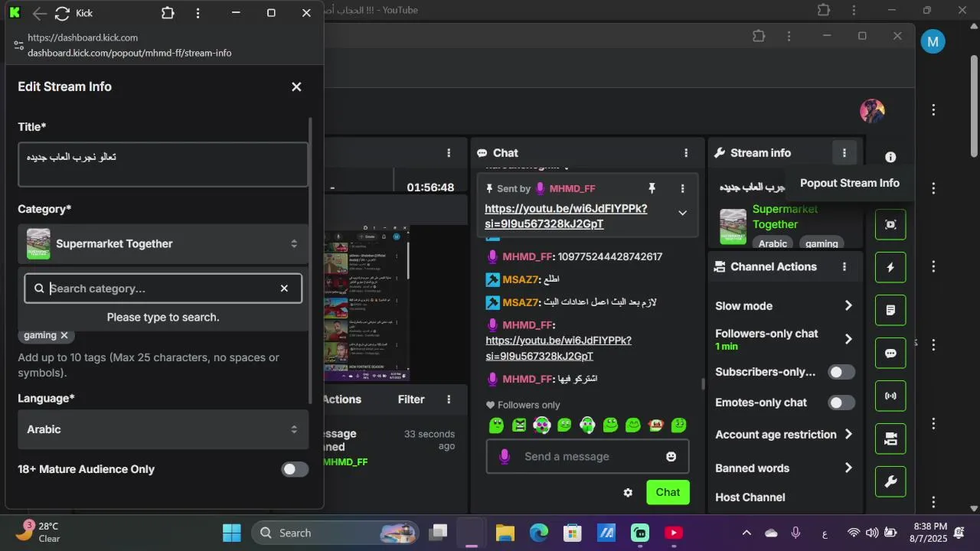Open the Chat panel three-dot menu
980x551 pixels.
click(686, 153)
